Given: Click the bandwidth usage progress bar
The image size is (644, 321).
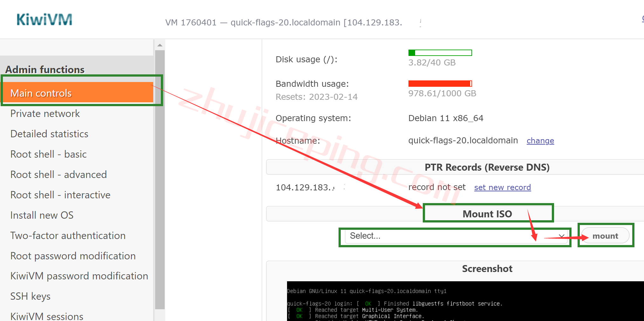Looking at the screenshot, I should (440, 84).
